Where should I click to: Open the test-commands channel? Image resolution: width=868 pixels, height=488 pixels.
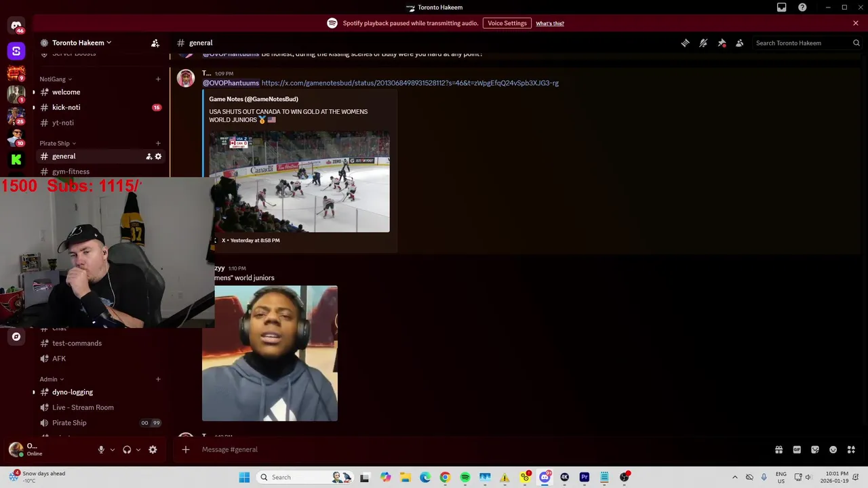click(x=100, y=343)
